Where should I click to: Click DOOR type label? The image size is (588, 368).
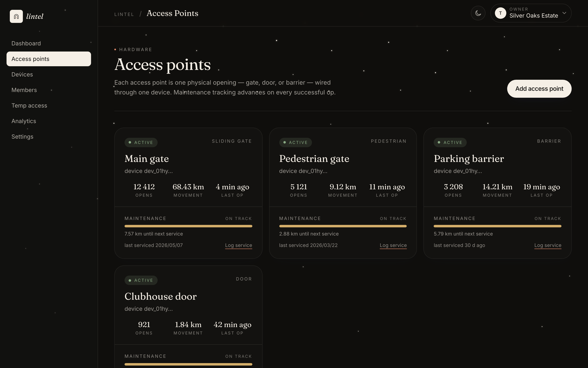244,279
